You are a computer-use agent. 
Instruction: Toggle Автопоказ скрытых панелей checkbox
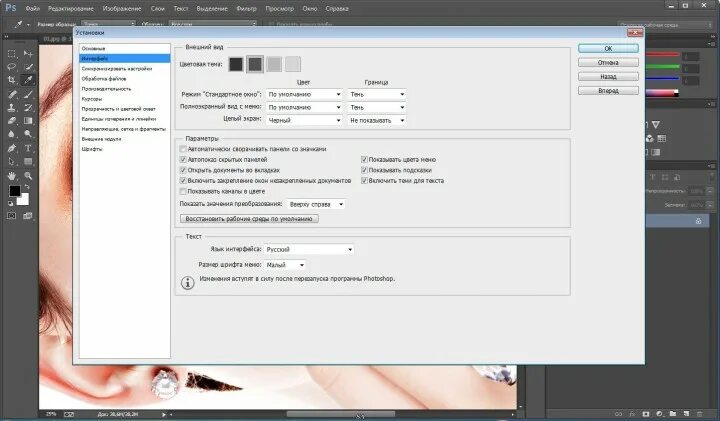pyautogui.click(x=183, y=159)
